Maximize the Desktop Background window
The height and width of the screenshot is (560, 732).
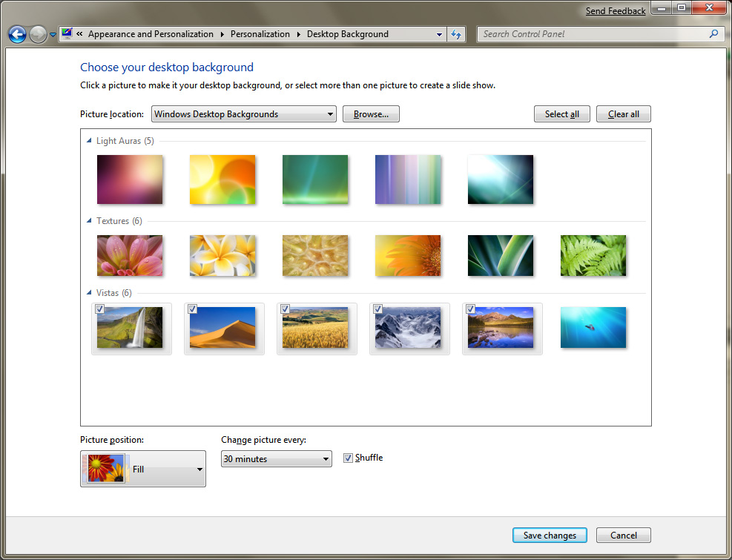click(682, 7)
